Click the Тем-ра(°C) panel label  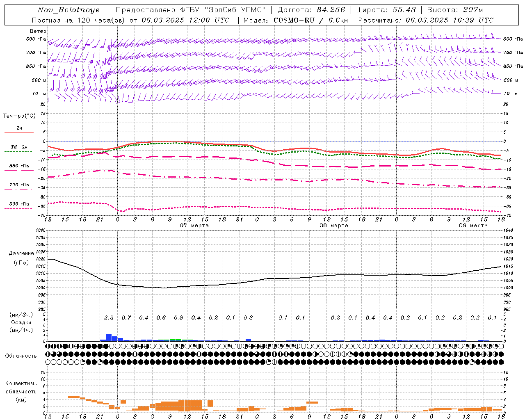click(x=19, y=116)
